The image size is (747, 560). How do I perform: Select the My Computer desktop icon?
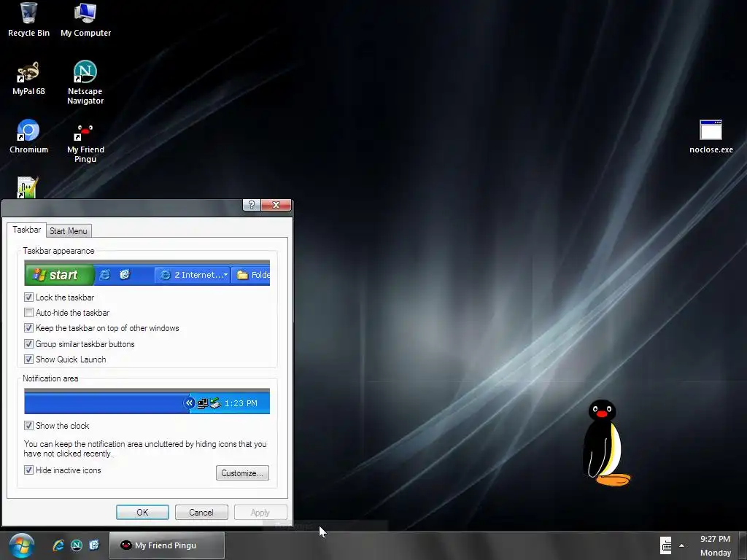coord(86,19)
